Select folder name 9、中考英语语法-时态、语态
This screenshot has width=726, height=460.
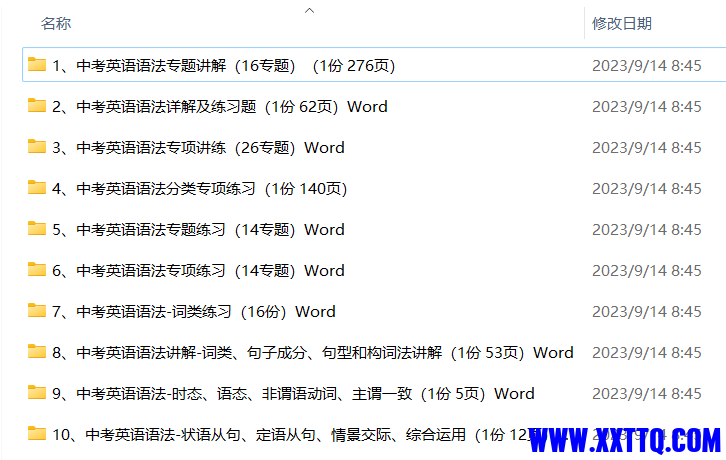click(293, 394)
